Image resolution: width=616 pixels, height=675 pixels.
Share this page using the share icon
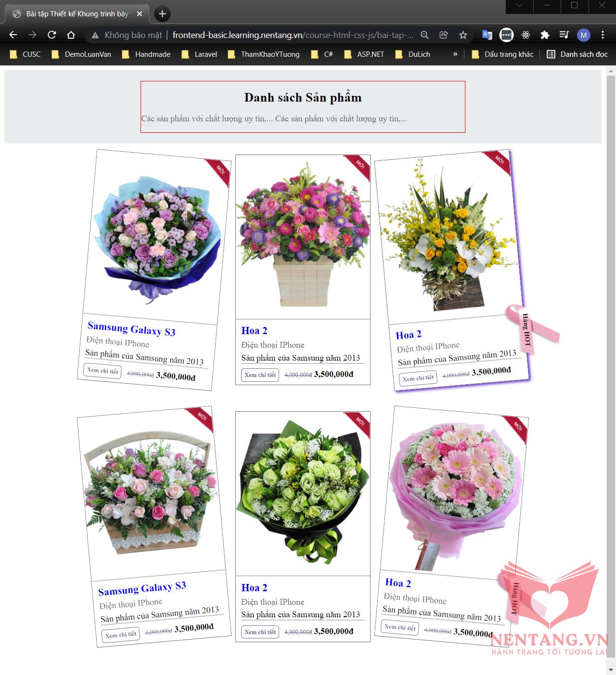coord(444,35)
